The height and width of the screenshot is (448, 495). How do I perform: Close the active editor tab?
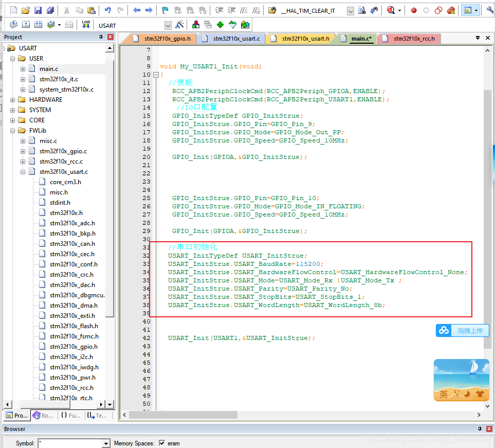tap(488, 38)
